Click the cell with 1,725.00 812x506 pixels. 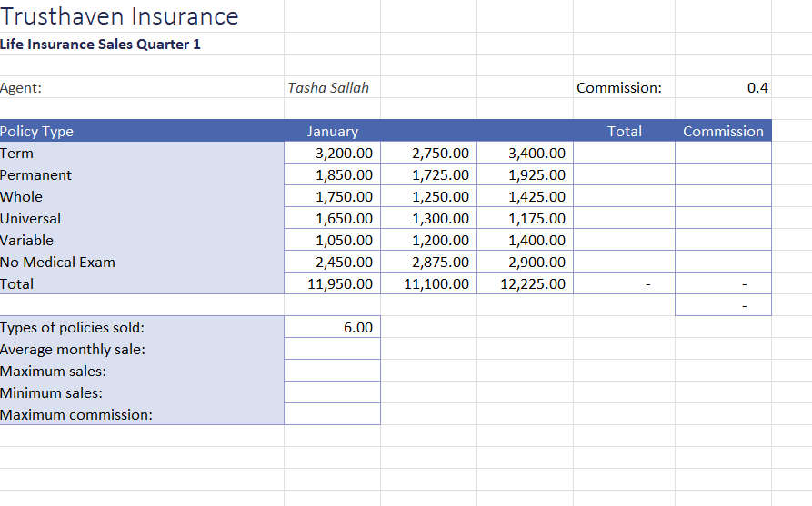coord(428,174)
